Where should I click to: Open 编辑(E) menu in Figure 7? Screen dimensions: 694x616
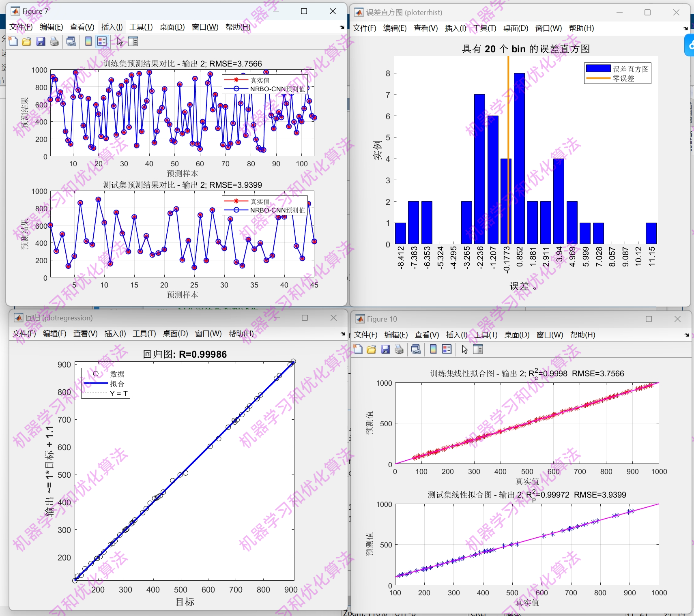click(52, 27)
